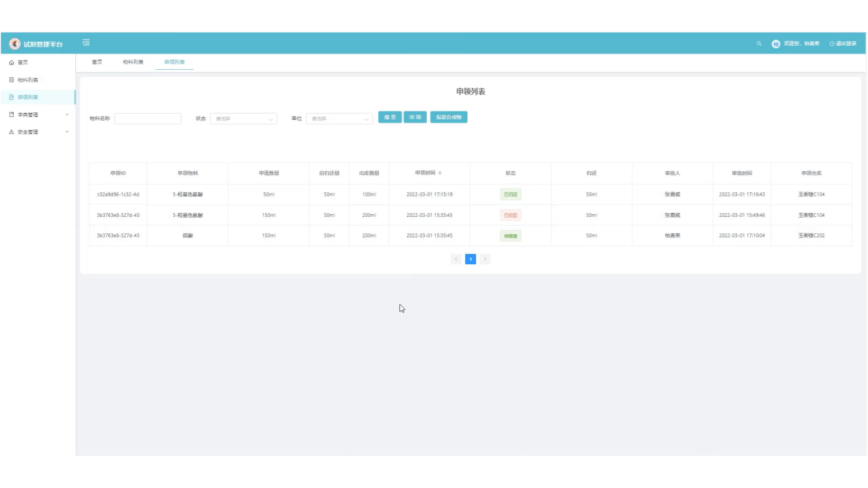Image resolution: width=868 pixels, height=488 pixels.
Task: Click the 安全管理 warning icon in sidebar
Action: point(12,132)
